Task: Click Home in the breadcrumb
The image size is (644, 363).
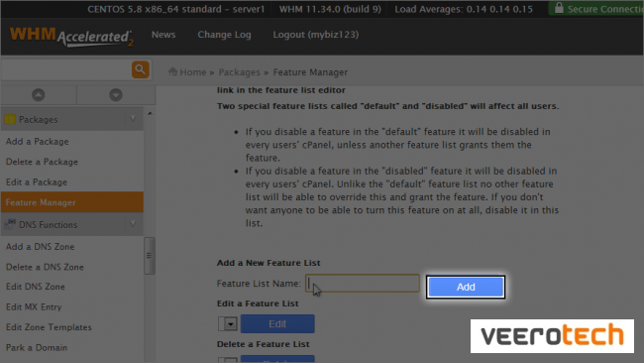Action: click(x=192, y=72)
